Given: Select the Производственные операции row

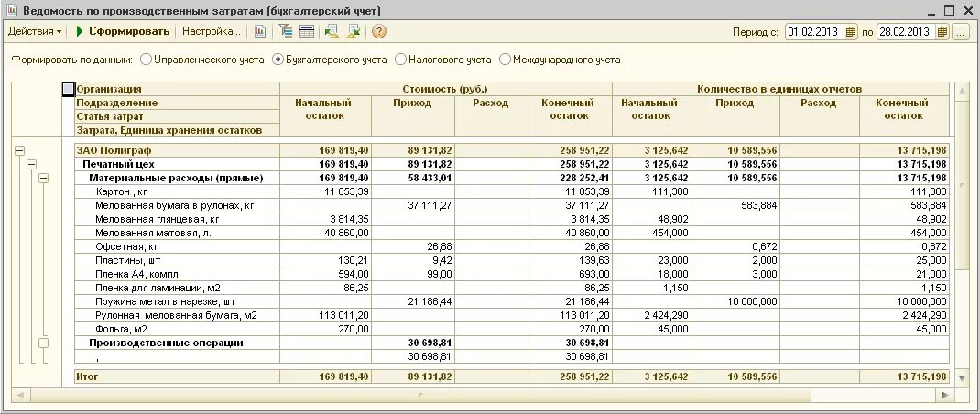Looking at the screenshot, I should [512, 343].
